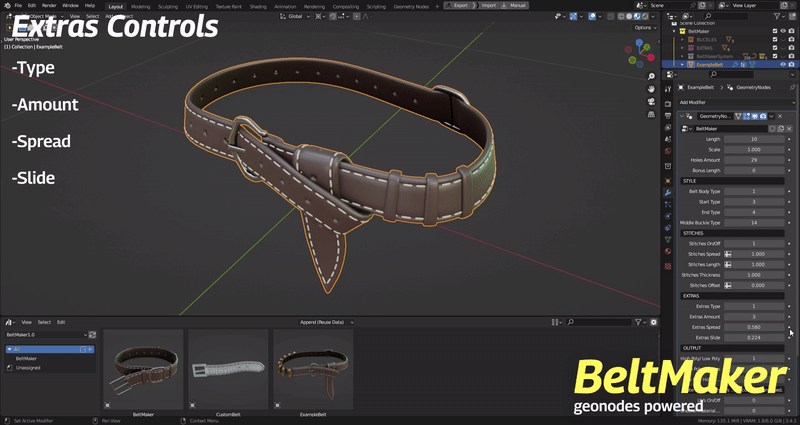Open the Global transform orientation dropdown
800x425 pixels.
[295, 16]
